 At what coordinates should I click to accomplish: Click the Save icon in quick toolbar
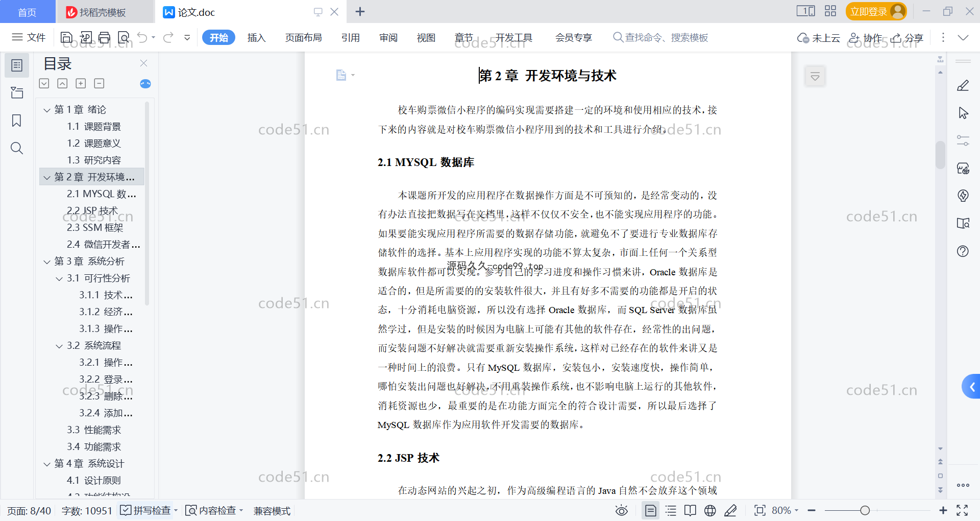tap(66, 37)
